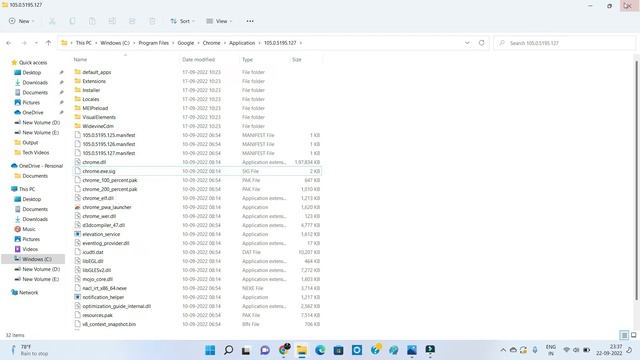Click the file list vertical scrollbar
640x360 pixels.
(636, 180)
